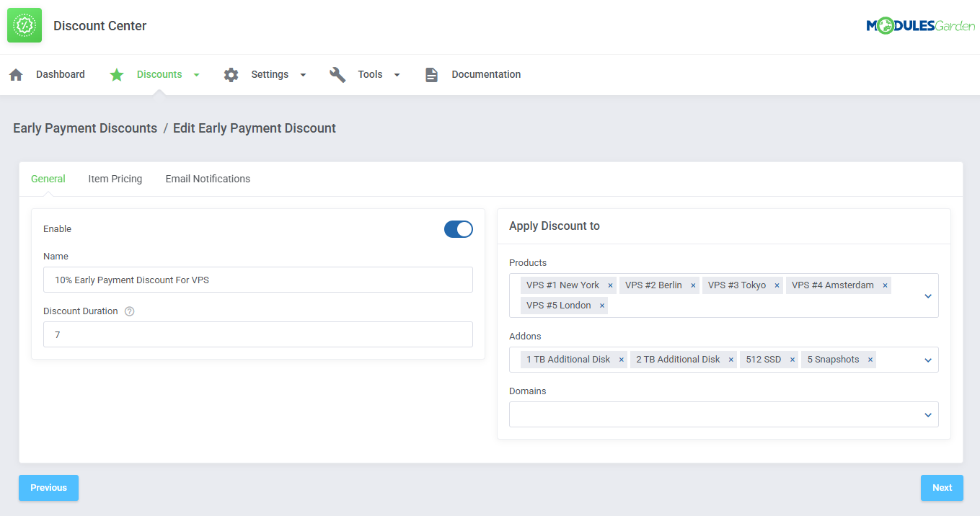This screenshot has width=980, height=516.
Task: Expand the Discounts navigation dropdown
Action: (x=195, y=74)
